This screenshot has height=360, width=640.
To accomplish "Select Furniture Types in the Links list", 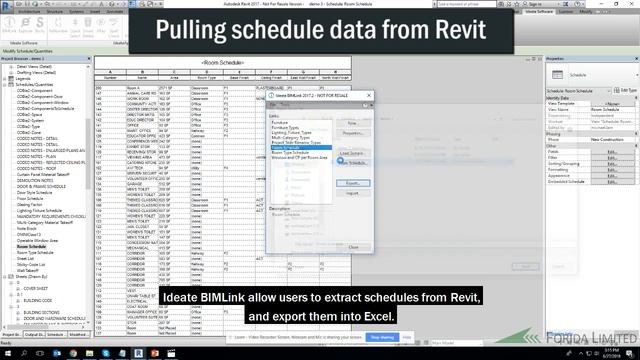I will pos(285,127).
